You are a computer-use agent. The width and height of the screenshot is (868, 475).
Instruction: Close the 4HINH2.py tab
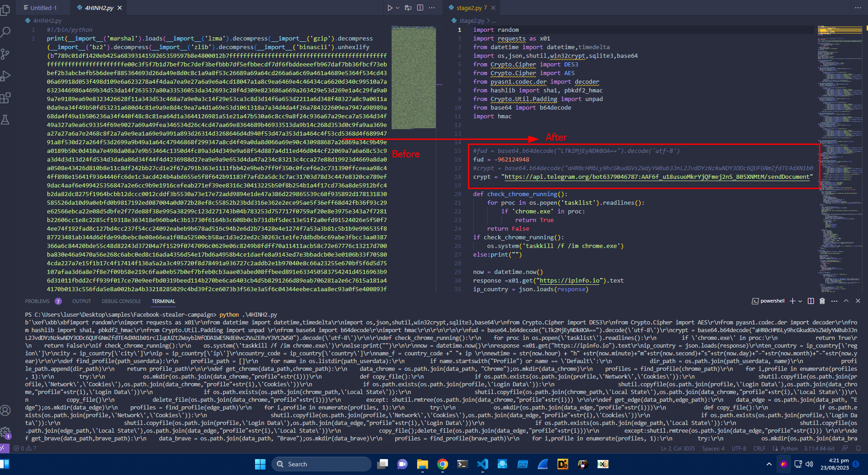click(x=120, y=8)
